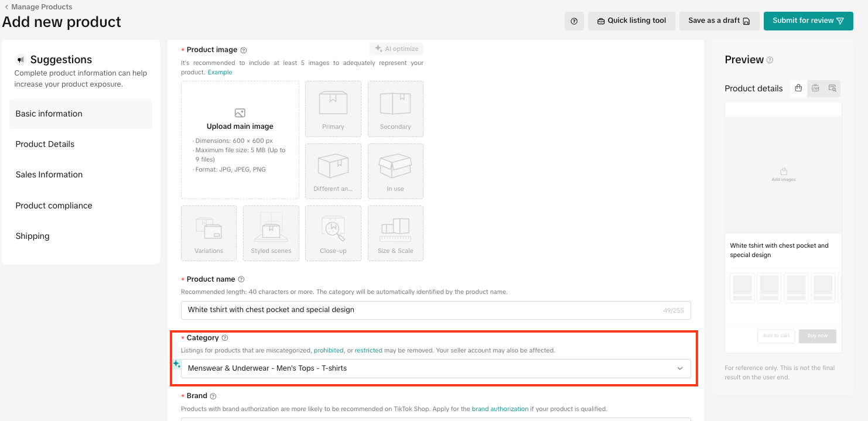Click the Product image info icon
868x421 pixels.
coord(244,50)
